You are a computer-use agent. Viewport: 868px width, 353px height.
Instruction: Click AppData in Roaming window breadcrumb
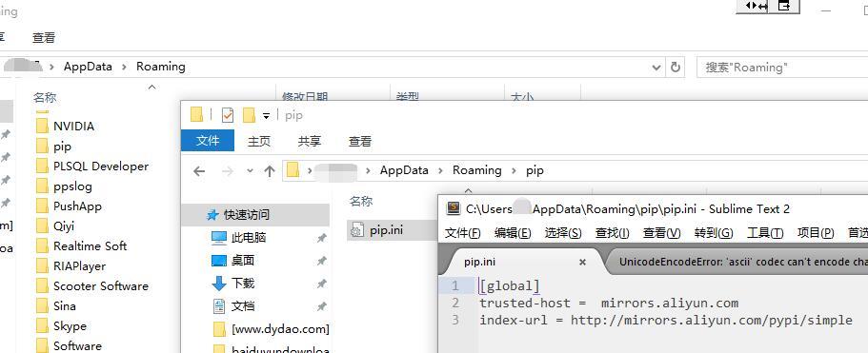coord(88,67)
